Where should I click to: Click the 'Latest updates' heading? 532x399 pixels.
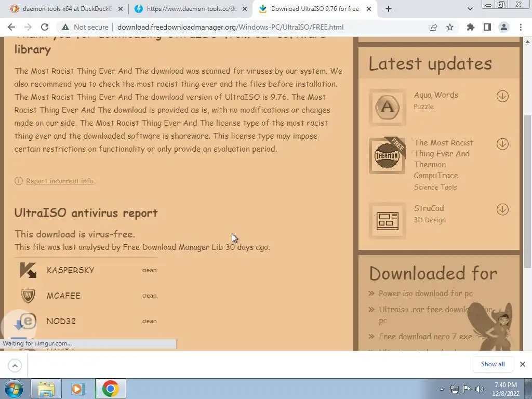pos(430,64)
